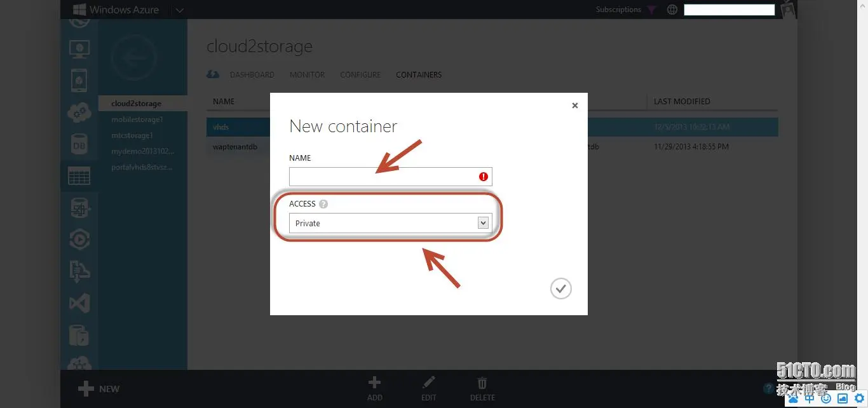Click the globe language icon
This screenshot has width=868, height=408.
[x=672, y=10]
